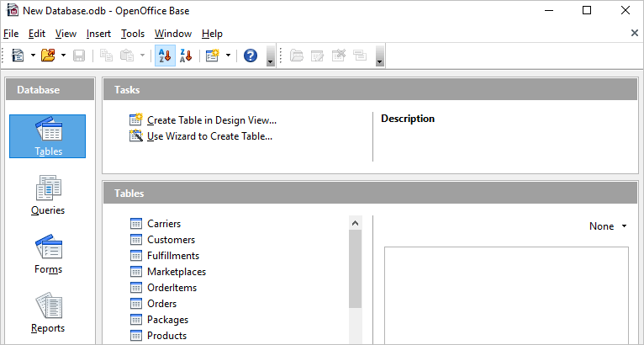Screen dimensions: 644x345
Task: Click the New document toolbar icon
Action: coord(18,56)
